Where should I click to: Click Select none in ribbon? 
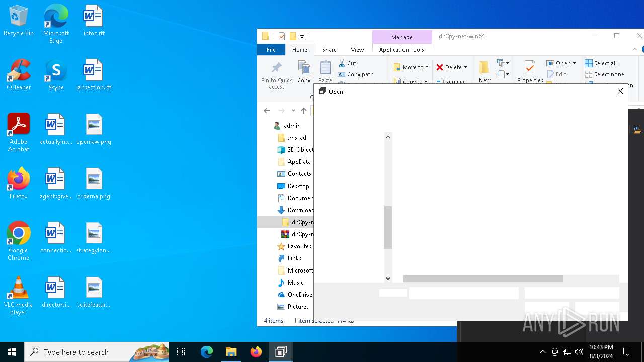tap(604, 74)
